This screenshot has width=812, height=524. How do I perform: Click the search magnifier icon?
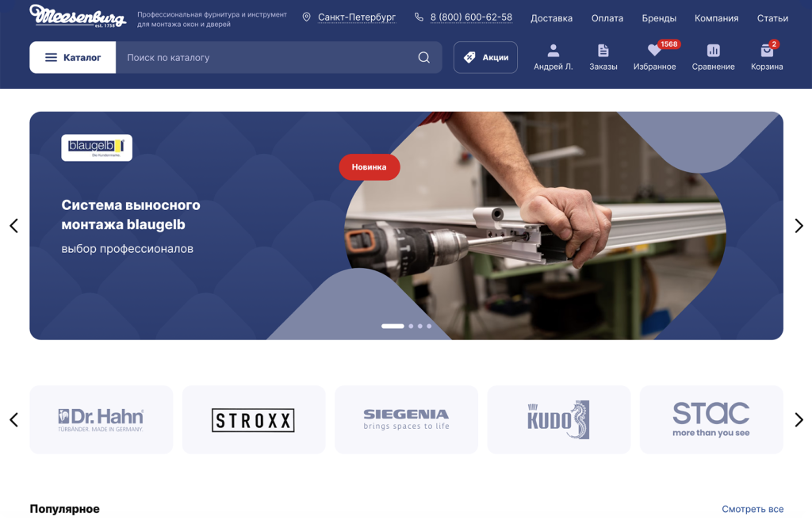coord(424,58)
